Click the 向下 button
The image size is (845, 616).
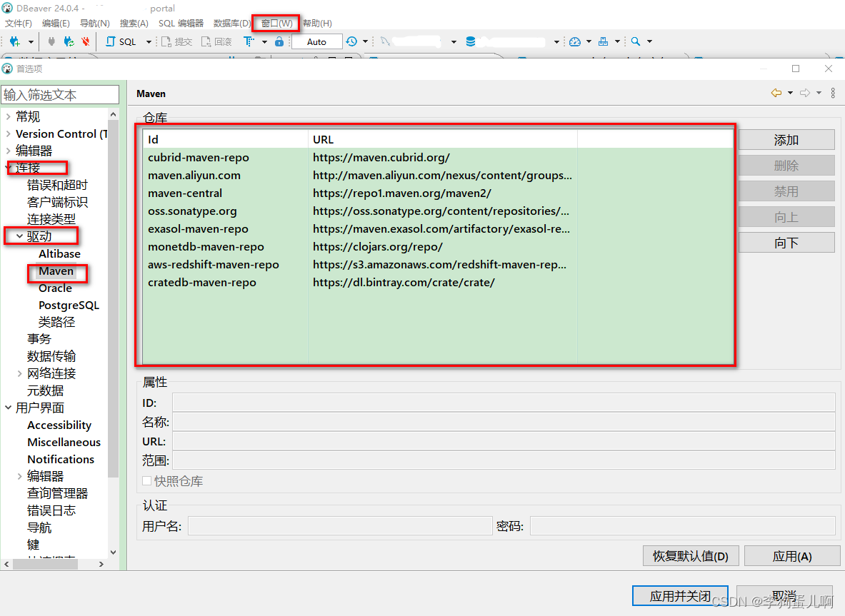coord(786,243)
